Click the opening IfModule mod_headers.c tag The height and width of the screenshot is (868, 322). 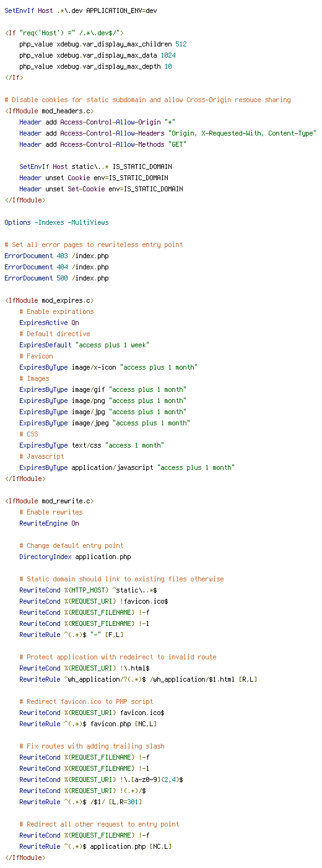click(x=49, y=111)
